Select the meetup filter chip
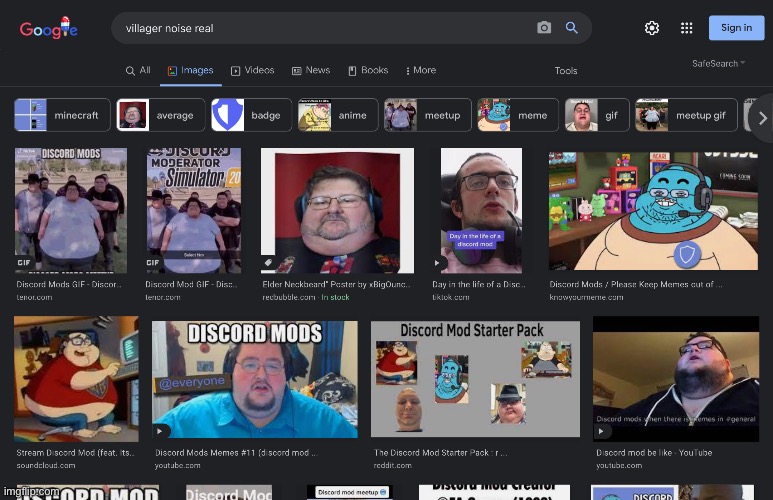Viewport: 773px width, 500px height. [427, 115]
